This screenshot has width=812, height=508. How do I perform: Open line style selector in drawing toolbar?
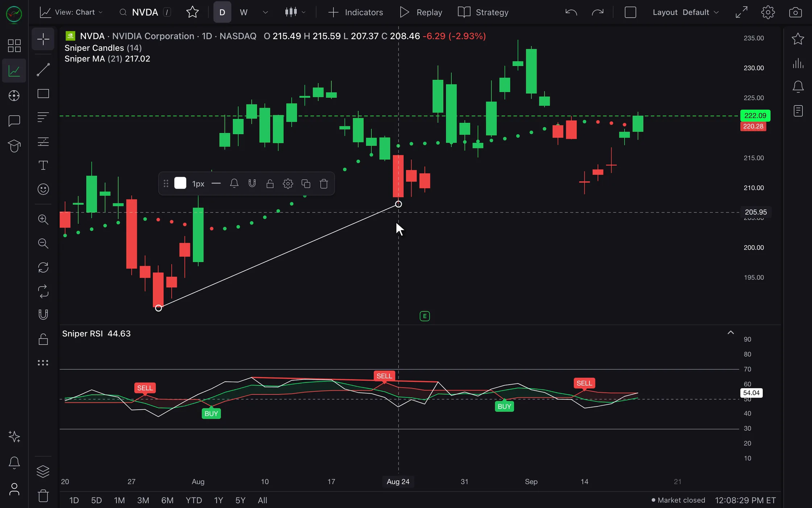click(x=216, y=184)
